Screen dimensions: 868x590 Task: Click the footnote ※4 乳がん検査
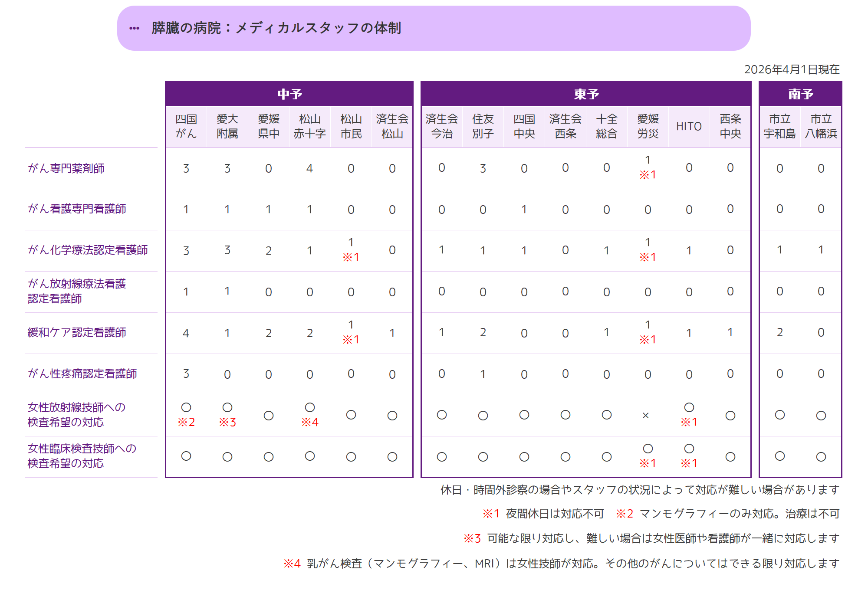pyautogui.click(x=561, y=564)
